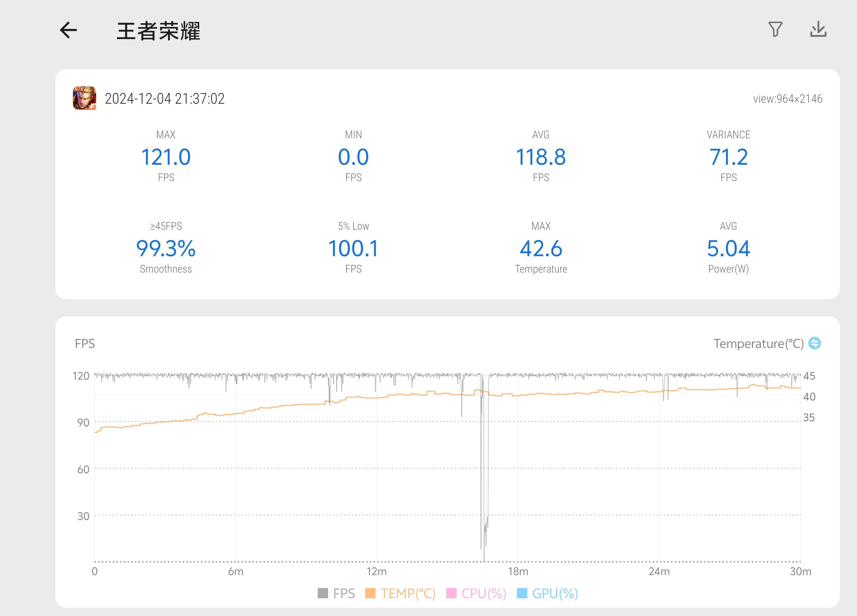Switch axis with Temperature swap icon
857x616 pixels.
click(x=814, y=343)
